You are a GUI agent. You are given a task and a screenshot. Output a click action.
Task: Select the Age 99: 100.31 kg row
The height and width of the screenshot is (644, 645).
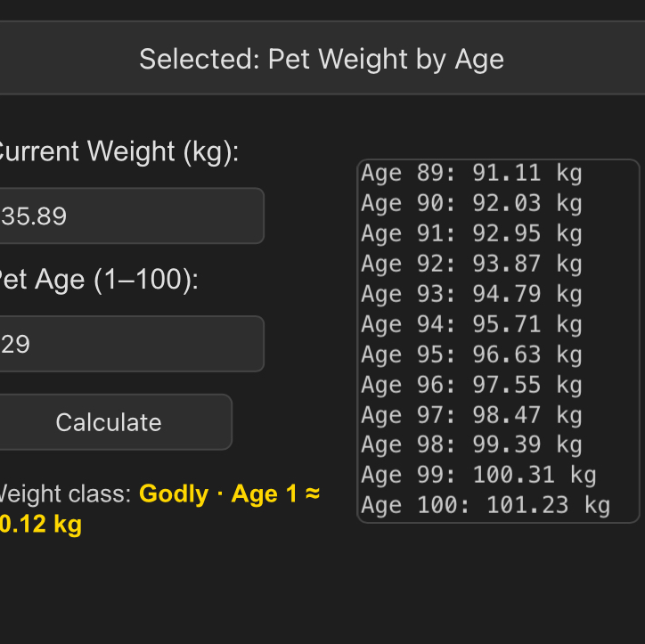coord(478,476)
